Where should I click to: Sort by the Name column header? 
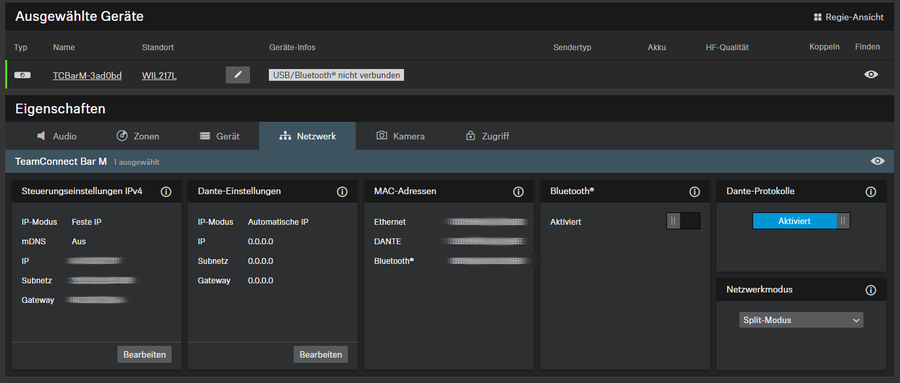(x=64, y=47)
